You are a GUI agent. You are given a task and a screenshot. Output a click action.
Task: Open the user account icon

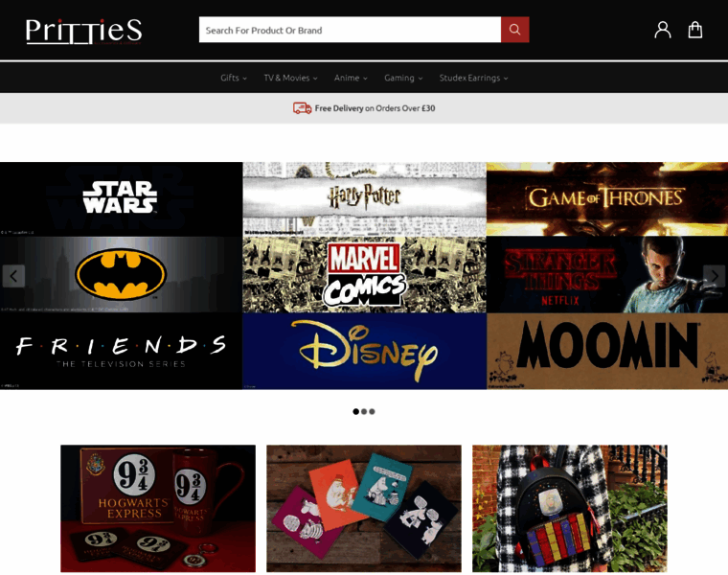point(663,30)
